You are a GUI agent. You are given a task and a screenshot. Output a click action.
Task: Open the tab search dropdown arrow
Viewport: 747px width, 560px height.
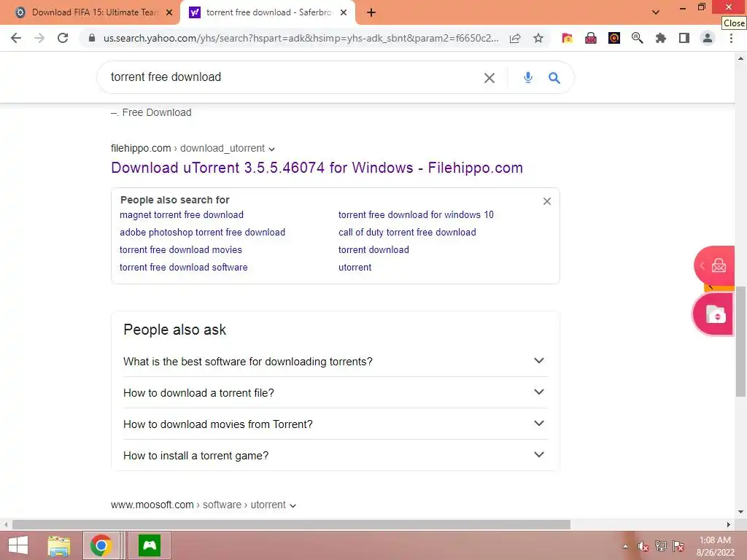click(x=656, y=12)
